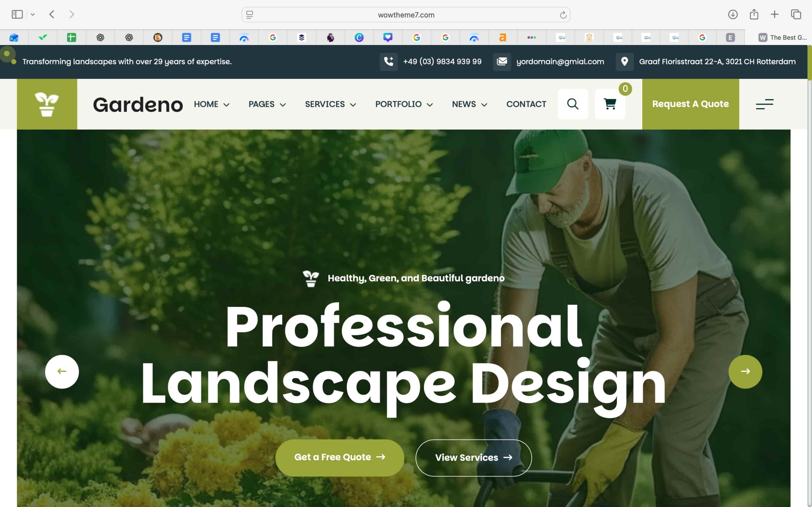Click the email envelope icon
The width and height of the screenshot is (812, 507).
(x=502, y=61)
